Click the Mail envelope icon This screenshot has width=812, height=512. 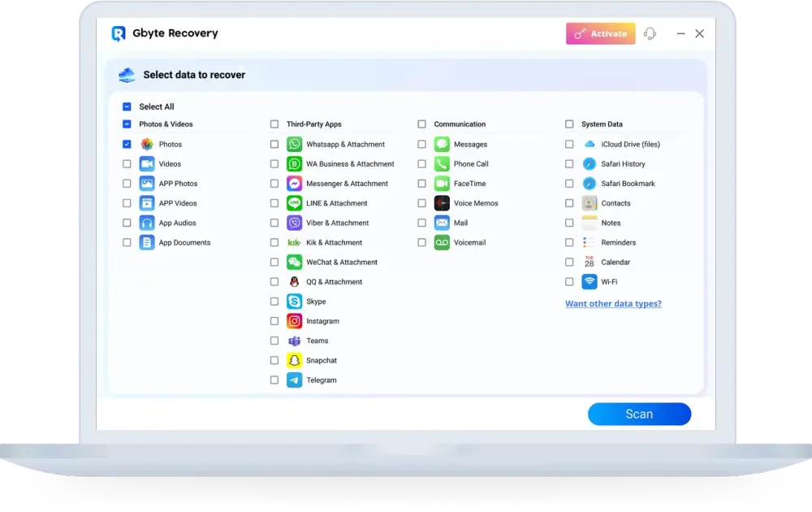pos(442,223)
